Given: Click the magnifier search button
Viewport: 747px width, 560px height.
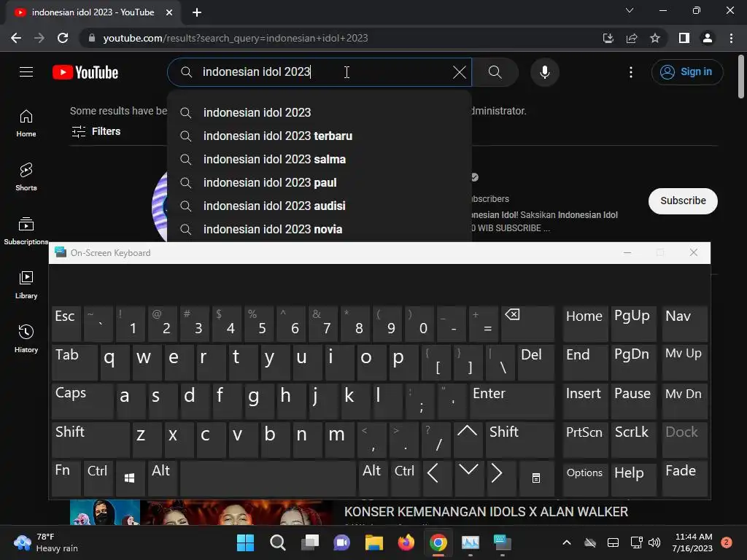Looking at the screenshot, I should 495,72.
